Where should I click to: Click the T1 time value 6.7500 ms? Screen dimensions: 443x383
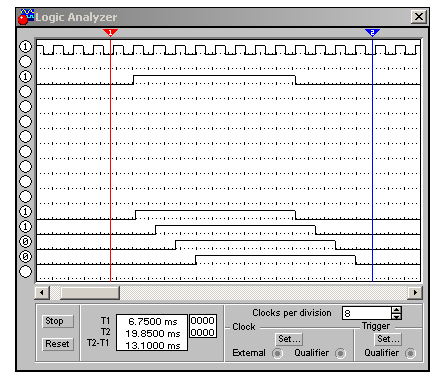(x=153, y=322)
